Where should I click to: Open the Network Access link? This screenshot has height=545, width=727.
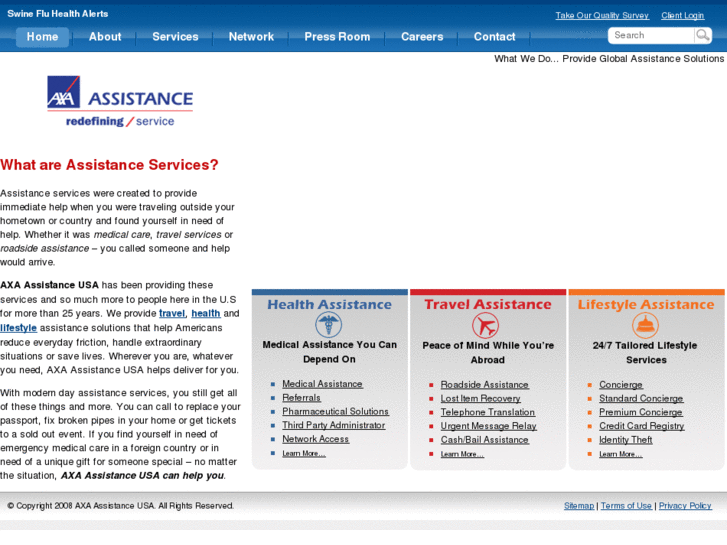coord(316,439)
